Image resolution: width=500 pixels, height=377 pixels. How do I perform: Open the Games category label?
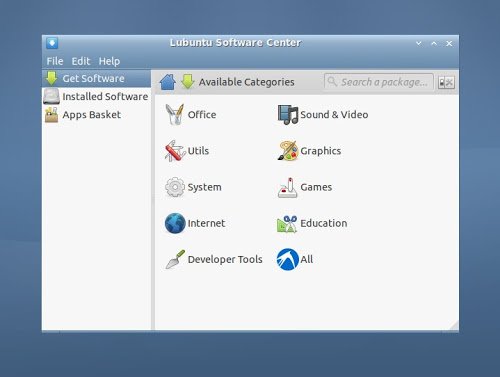[x=316, y=187]
